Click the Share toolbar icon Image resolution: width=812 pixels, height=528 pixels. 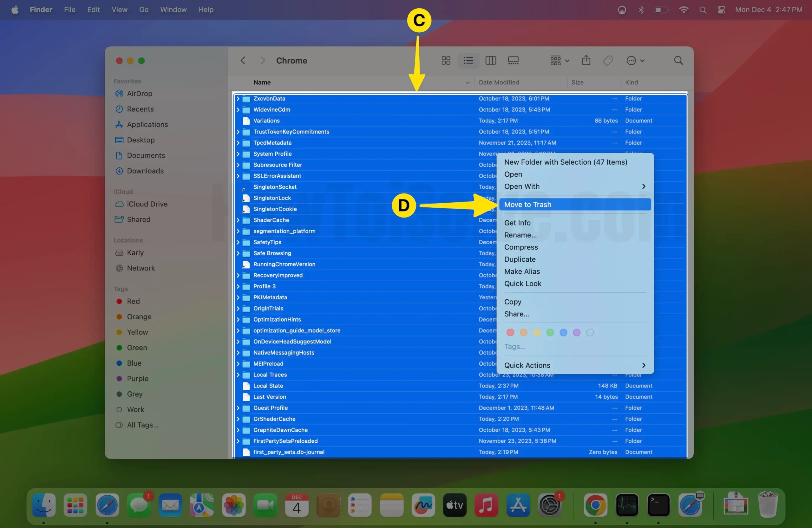586,60
